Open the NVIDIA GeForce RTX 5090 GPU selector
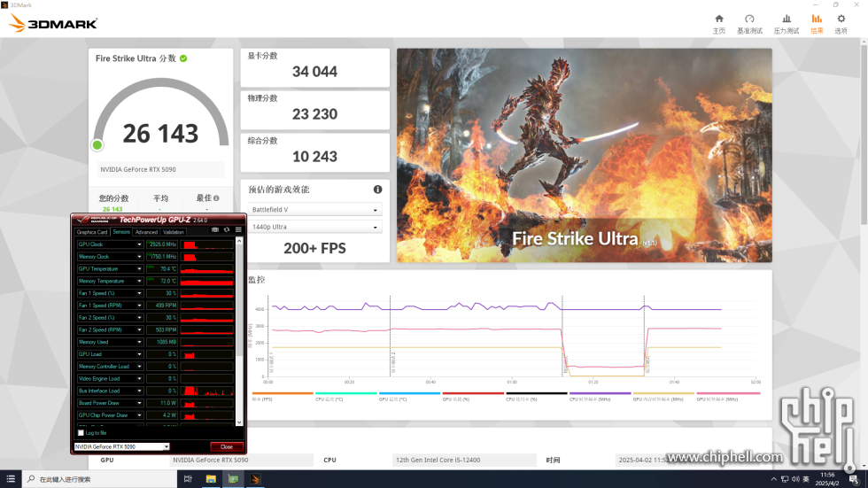The image size is (868, 488). point(122,446)
